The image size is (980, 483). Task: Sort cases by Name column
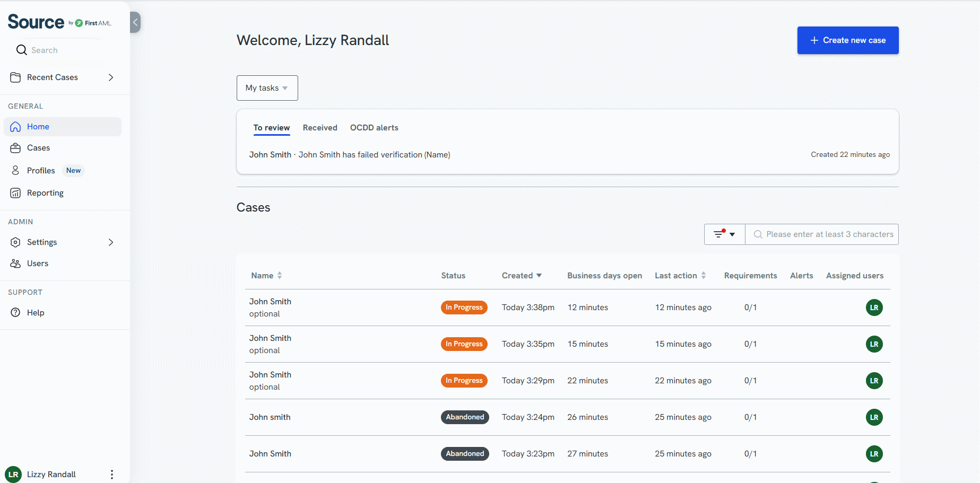pyautogui.click(x=266, y=276)
